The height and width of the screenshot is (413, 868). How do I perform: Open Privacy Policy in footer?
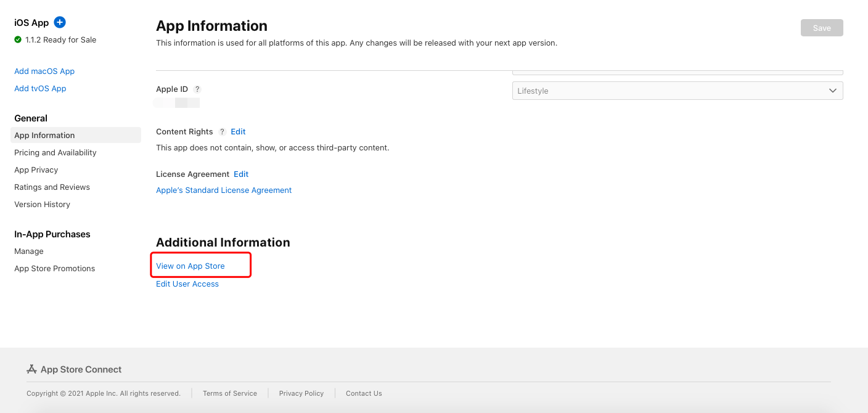click(301, 393)
